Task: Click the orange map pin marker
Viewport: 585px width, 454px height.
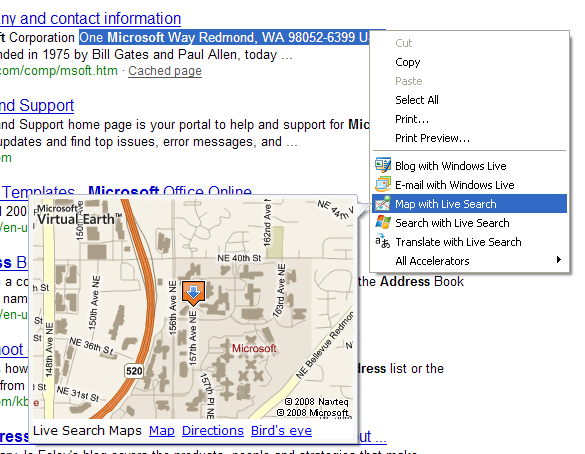Action: (x=193, y=294)
